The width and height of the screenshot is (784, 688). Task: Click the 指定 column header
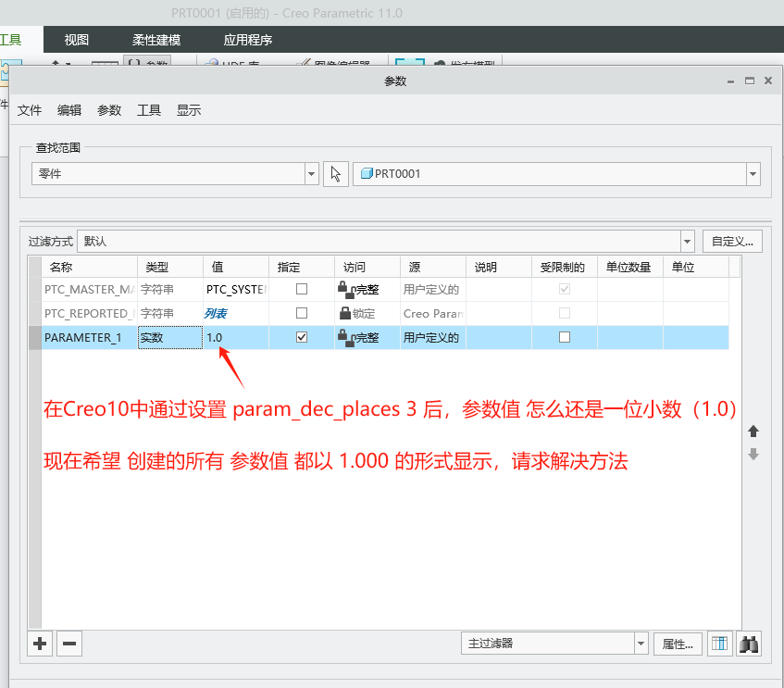(x=302, y=268)
